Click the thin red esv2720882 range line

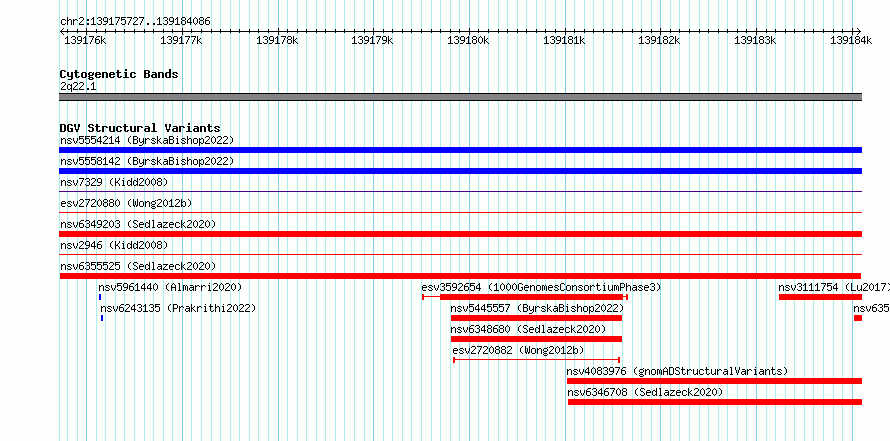pos(536,360)
